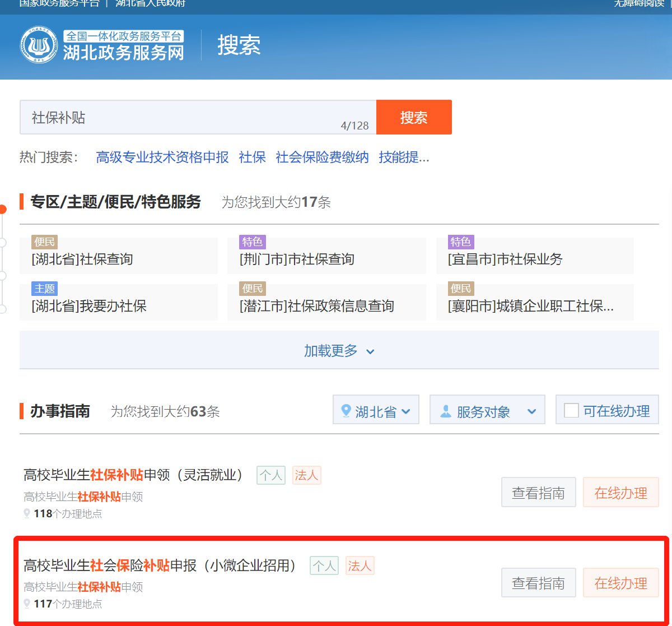Expand 加载更多 to load more services
The height and width of the screenshot is (626, 672).
(x=339, y=351)
